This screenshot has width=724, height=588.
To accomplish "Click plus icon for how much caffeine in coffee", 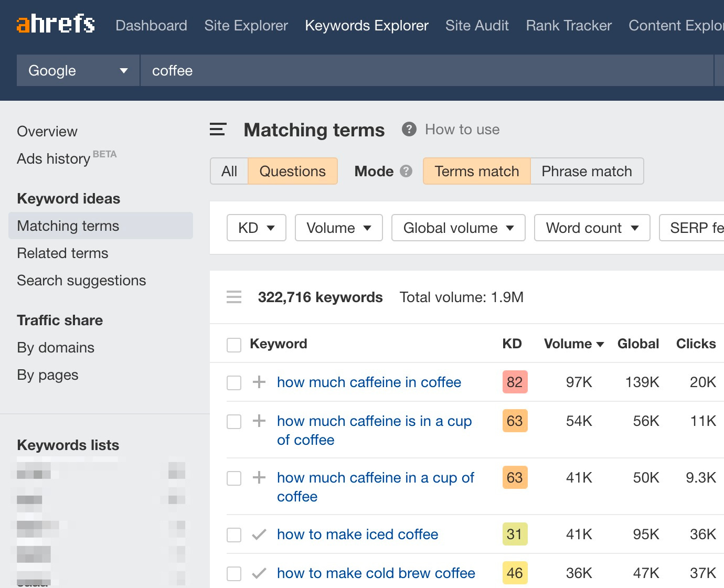I will [259, 382].
